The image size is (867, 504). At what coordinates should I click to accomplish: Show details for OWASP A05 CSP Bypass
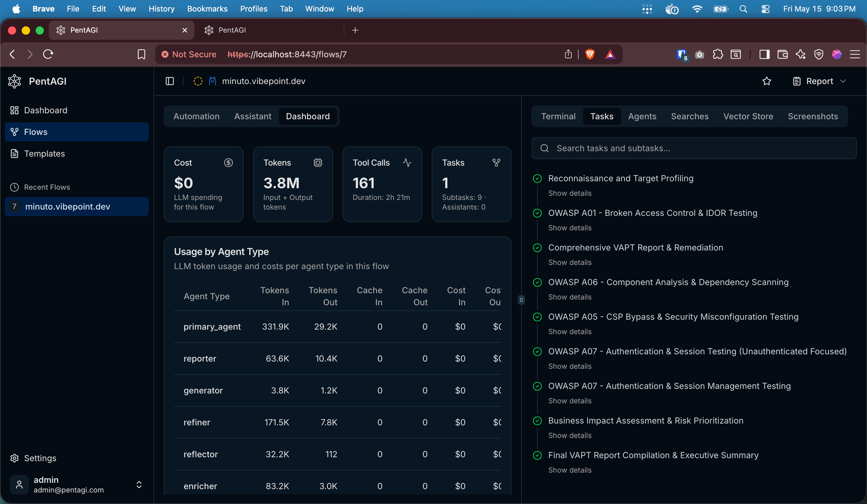click(x=570, y=332)
